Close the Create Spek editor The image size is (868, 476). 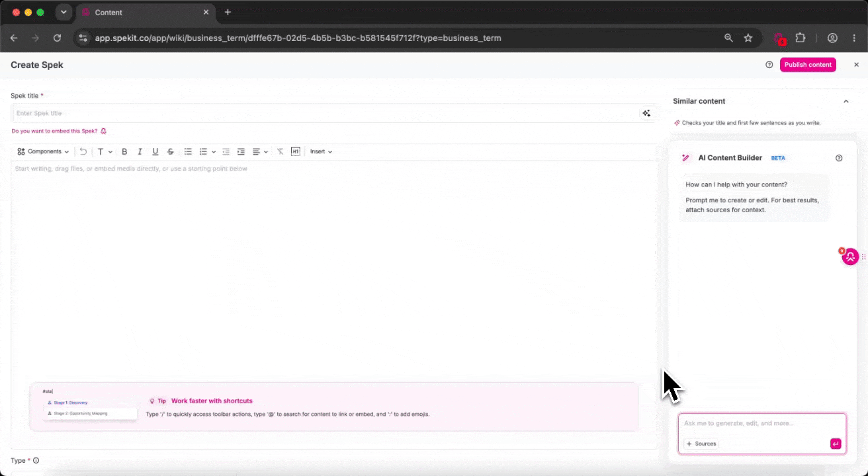856,65
